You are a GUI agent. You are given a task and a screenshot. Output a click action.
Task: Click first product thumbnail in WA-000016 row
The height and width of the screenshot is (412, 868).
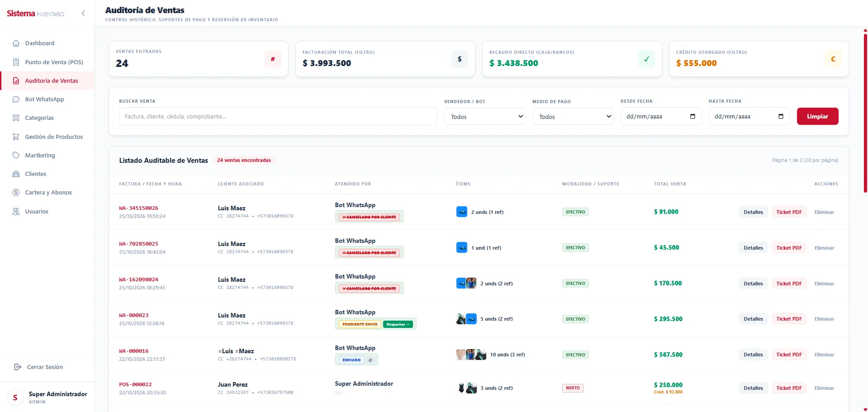click(460, 355)
